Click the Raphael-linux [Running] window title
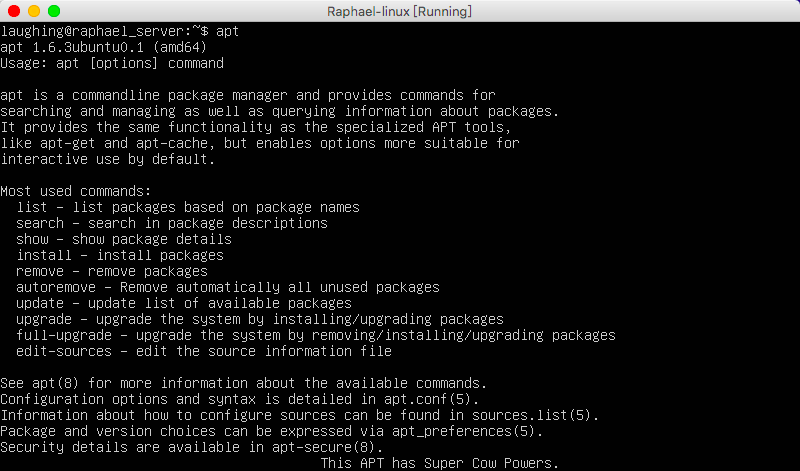This screenshot has height=471, width=800. pos(399,11)
